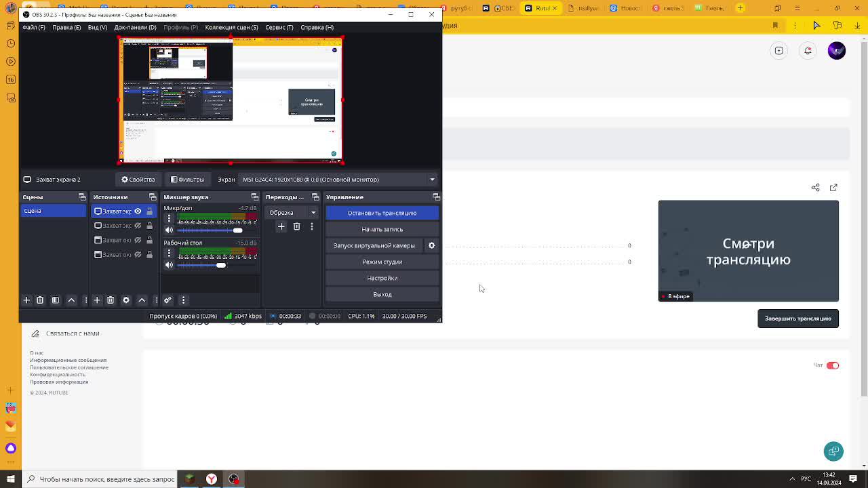The image size is (868, 488).
Task: Open Микр/доп channel three-dot options
Action: pyautogui.click(x=170, y=218)
